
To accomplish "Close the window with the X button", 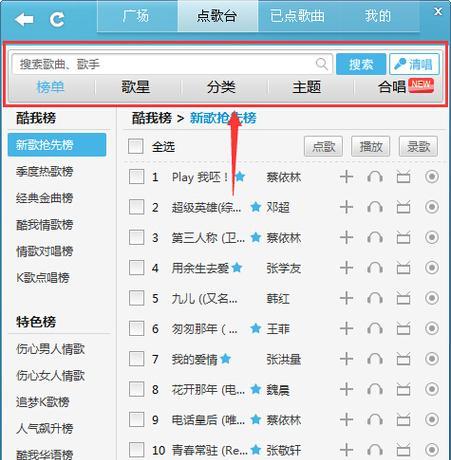I will pyautogui.click(x=438, y=12).
